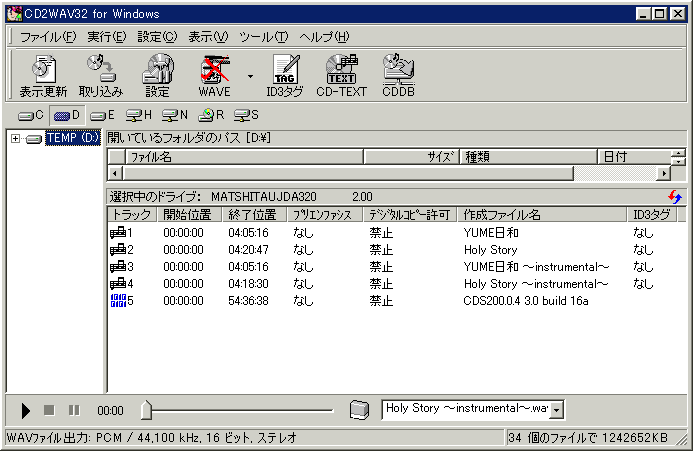Open 設定 settings from the toolbar

[x=157, y=75]
